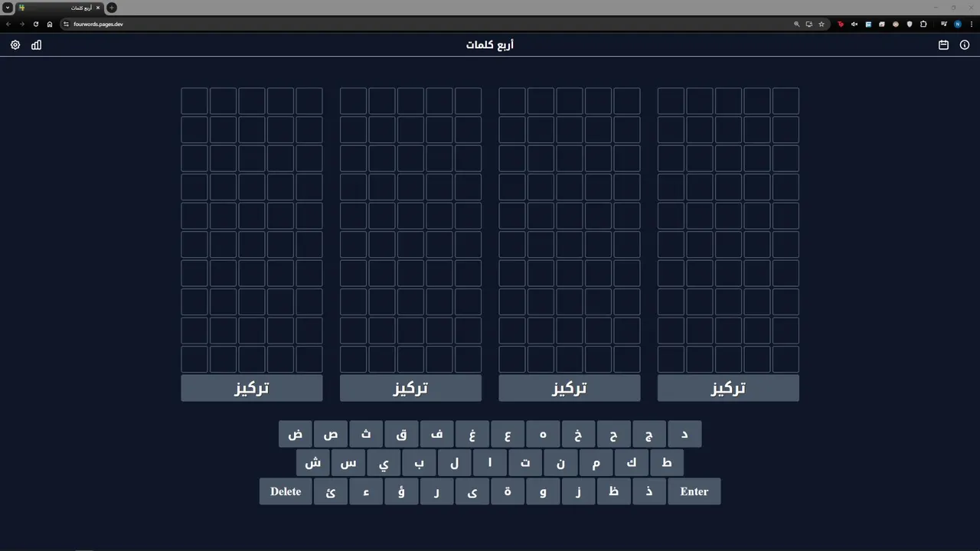Open the info circle icon in the header
This screenshot has height=551, width=980.
click(x=965, y=45)
